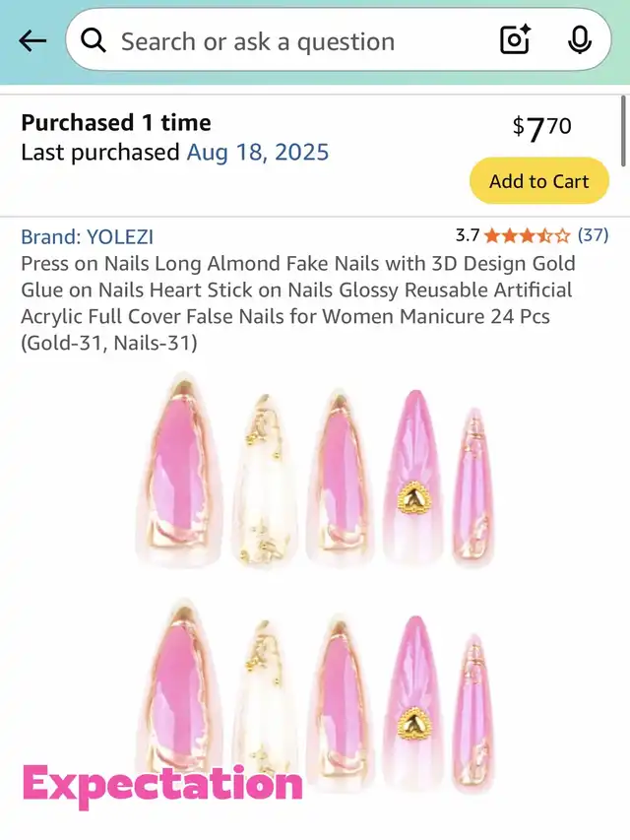630x840 pixels.
Task: Click the magnifying glass search icon
Action: click(94, 40)
